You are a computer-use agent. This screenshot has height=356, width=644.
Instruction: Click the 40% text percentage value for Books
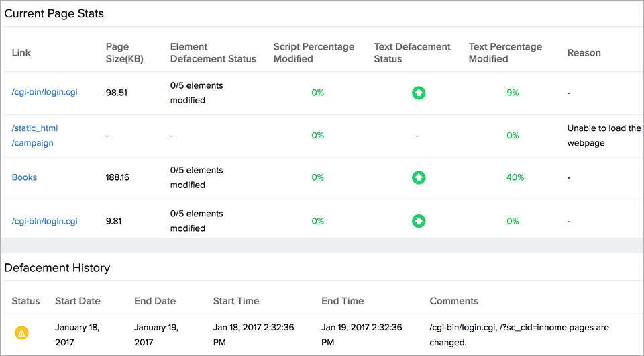click(x=515, y=177)
